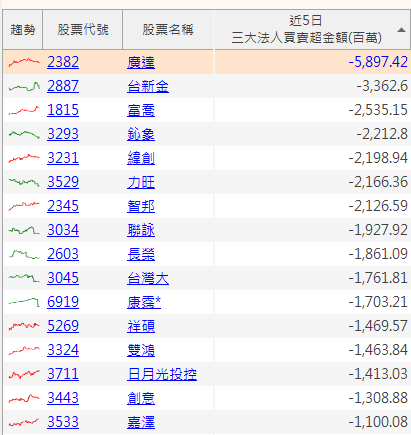Open stock code 3045 link
Screen dimensions: 411x435
[63, 278]
